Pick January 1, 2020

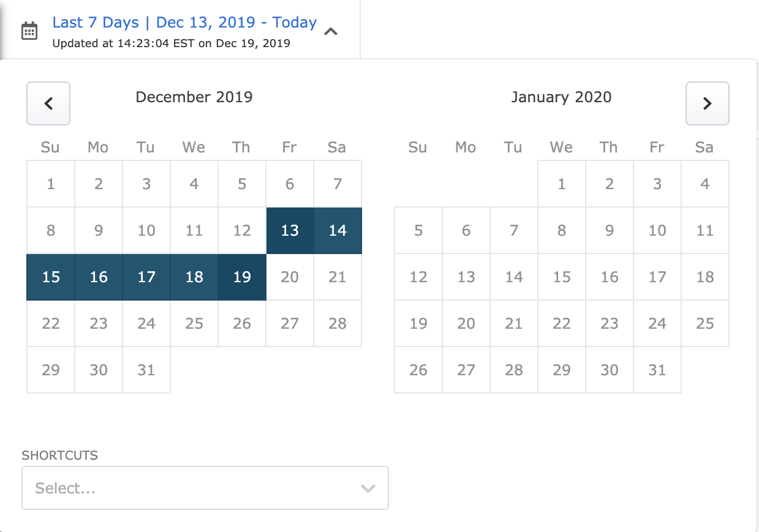(x=562, y=184)
